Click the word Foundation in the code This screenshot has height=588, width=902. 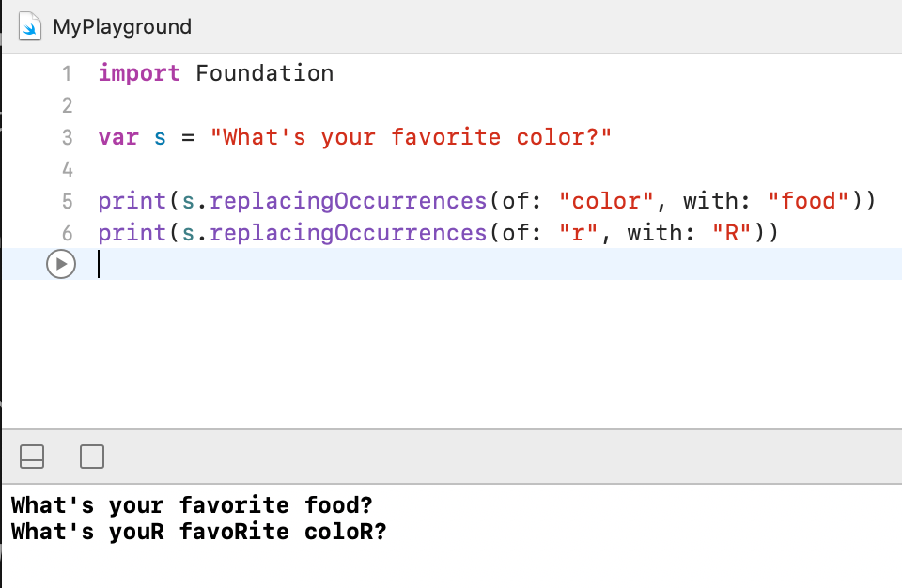[264, 73]
